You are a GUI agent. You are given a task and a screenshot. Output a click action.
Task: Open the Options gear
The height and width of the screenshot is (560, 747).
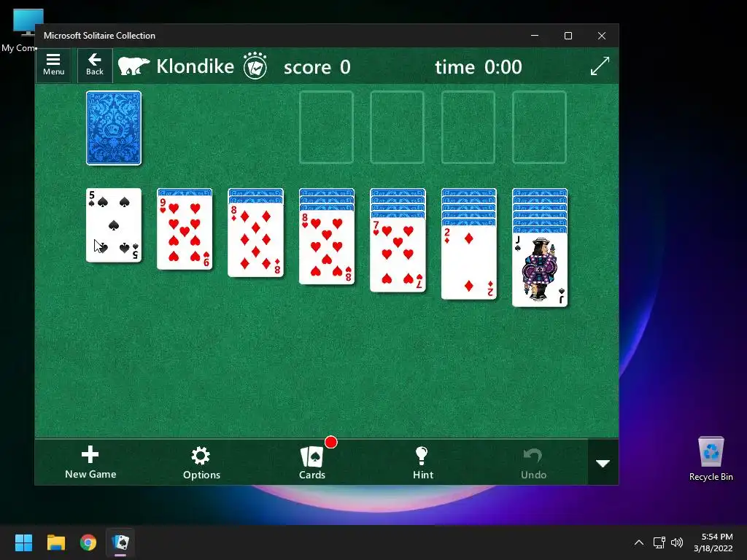201,463
